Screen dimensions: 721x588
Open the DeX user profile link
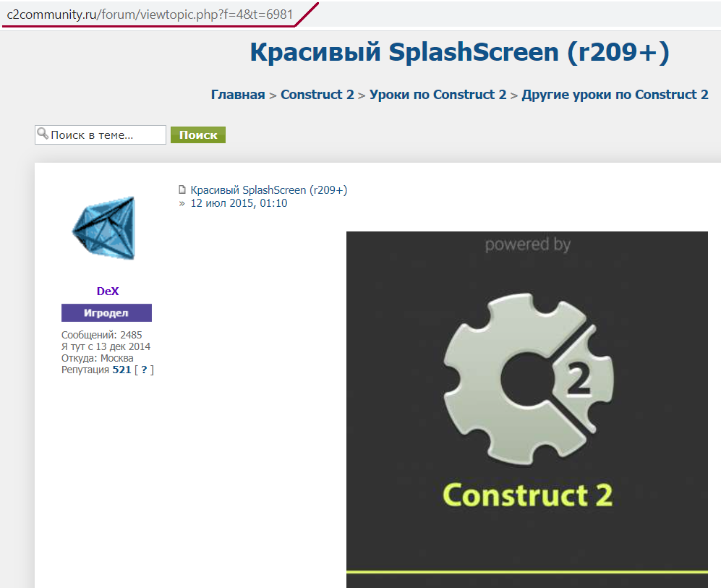[x=108, y=291]
